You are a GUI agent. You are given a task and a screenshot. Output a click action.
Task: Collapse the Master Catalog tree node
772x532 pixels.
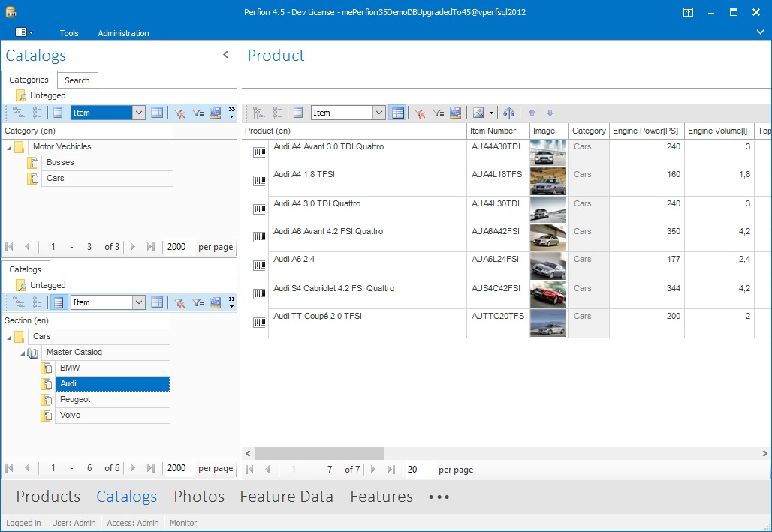[23, 353]
